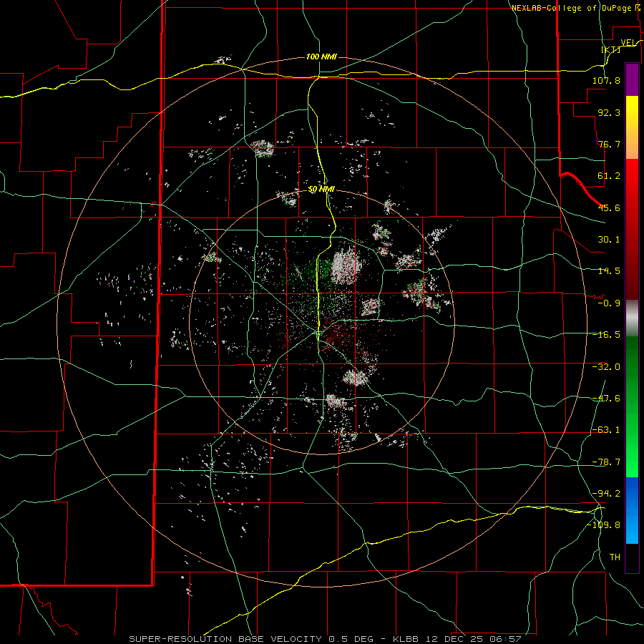The width and height of the screenshot is (644, 644).
Task: Click the 107.8 legend value
Action: 606,80
